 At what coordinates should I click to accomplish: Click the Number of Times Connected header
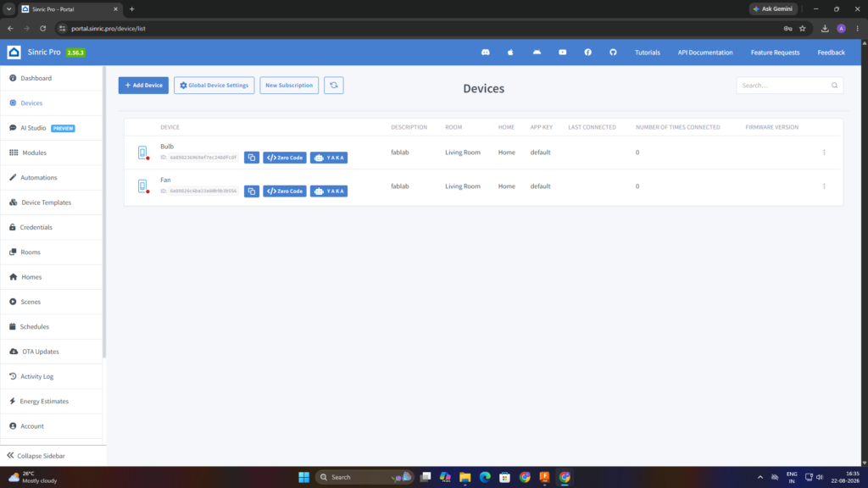[x=677, y=127]
